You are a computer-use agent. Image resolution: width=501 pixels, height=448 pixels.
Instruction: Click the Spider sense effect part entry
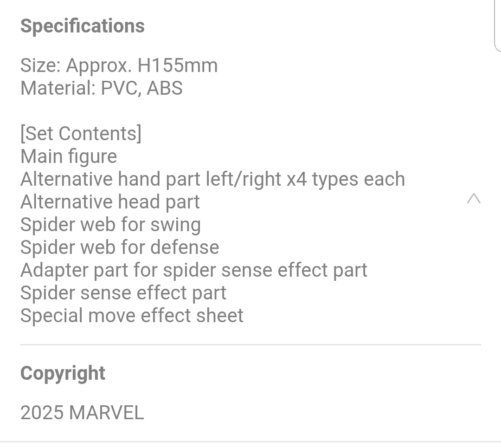(123, 293)
